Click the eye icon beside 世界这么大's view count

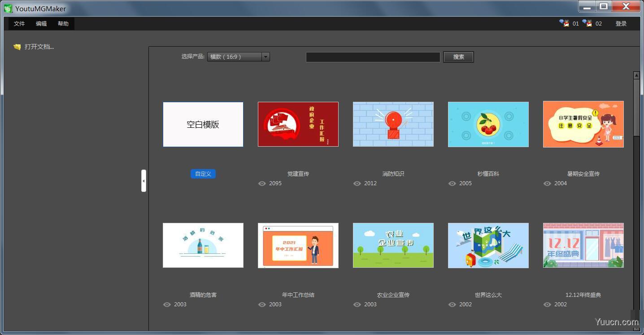[x=452, y=305]
